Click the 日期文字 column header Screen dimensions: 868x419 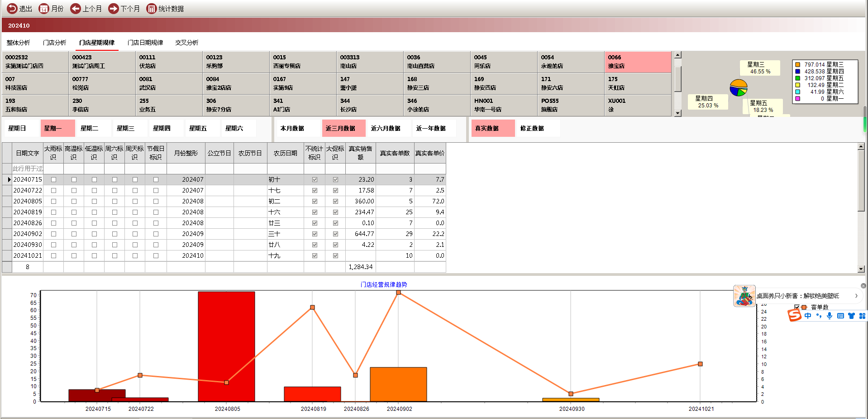(28, 153)
